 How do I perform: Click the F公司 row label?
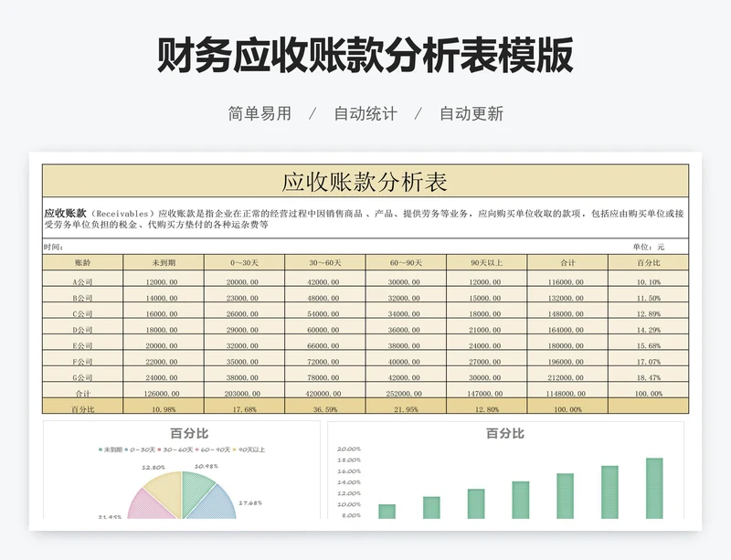click(x=82, y=362)
